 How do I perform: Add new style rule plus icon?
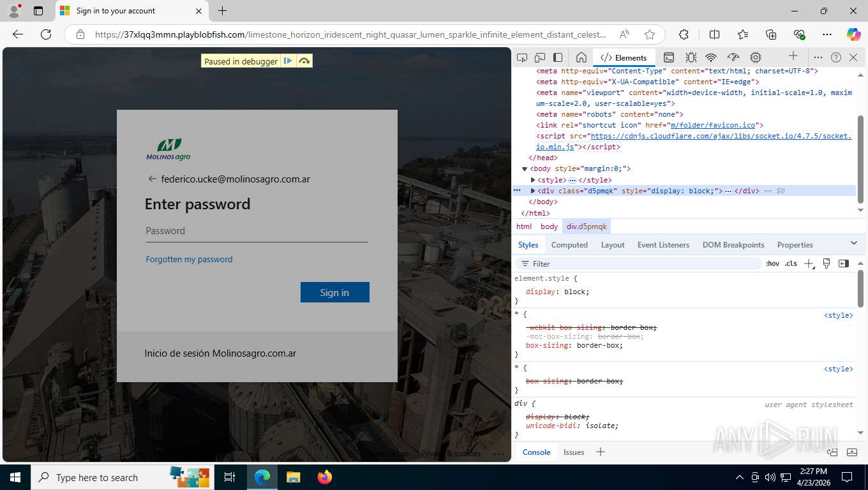(x=809, y=264)
